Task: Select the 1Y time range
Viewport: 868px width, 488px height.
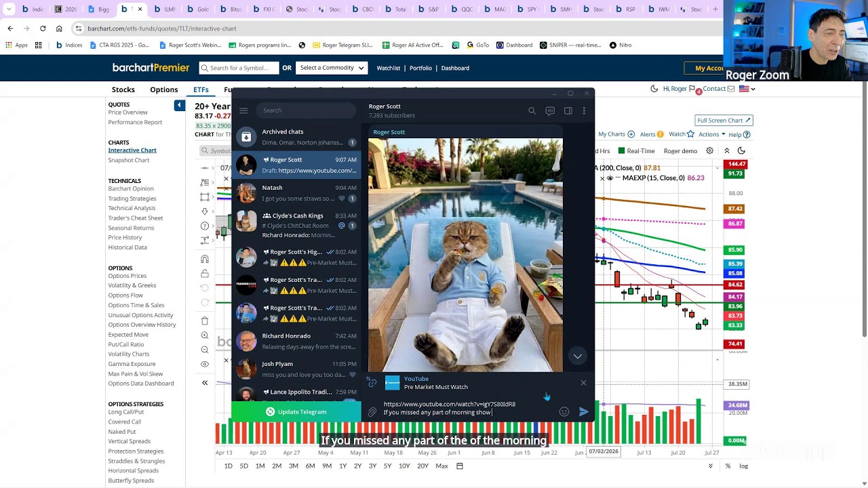Action: [343, 466]
